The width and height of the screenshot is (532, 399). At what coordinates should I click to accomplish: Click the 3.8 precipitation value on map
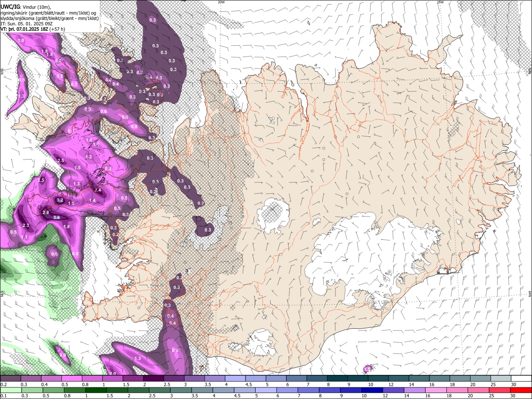57,217
